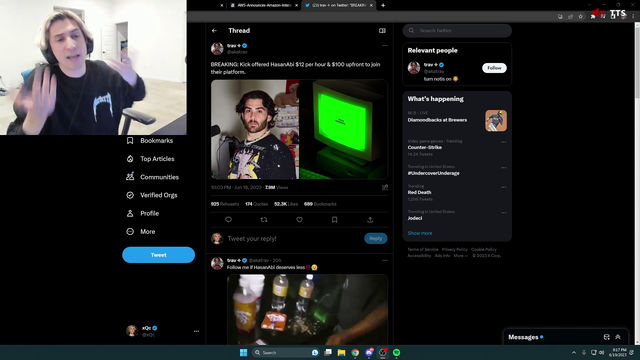Screen dimensions: 640x360
Task: Open options for Jodeci trend
Action: coord(503,212)
